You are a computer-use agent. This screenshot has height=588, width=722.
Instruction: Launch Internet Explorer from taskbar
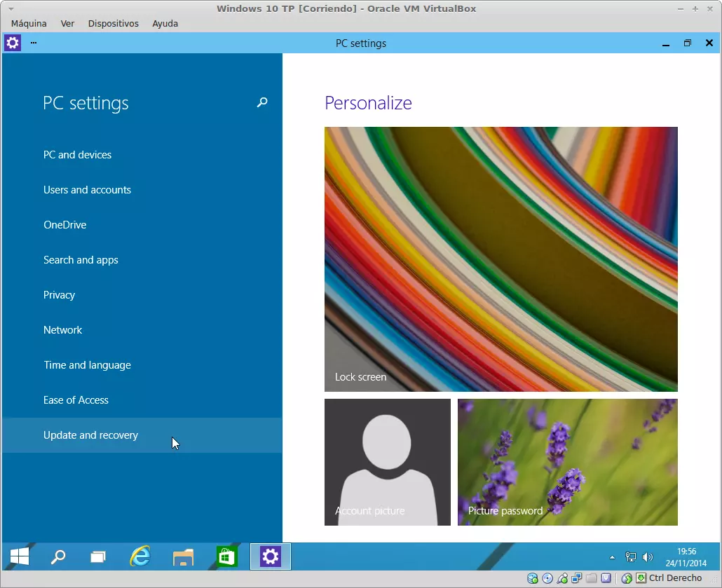[x=141, y=556]
